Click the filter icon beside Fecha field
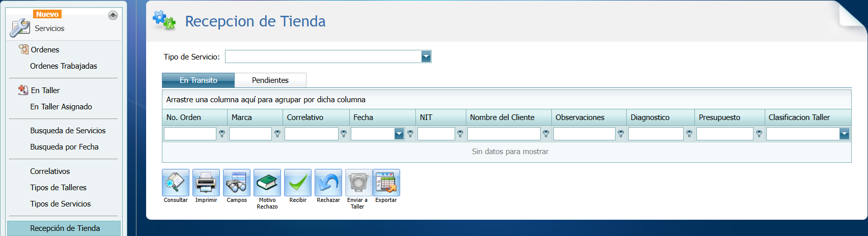 click(x=410, y=134)
